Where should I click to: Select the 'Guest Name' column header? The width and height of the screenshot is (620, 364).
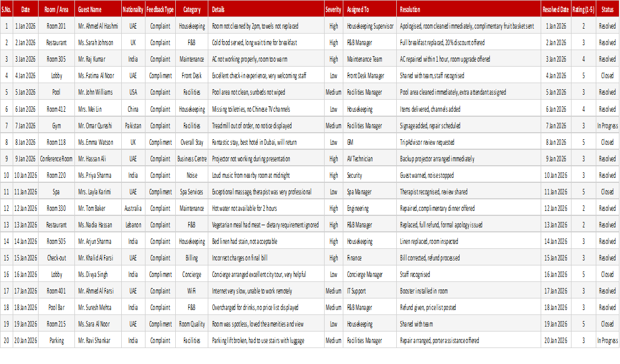point(98,9)
